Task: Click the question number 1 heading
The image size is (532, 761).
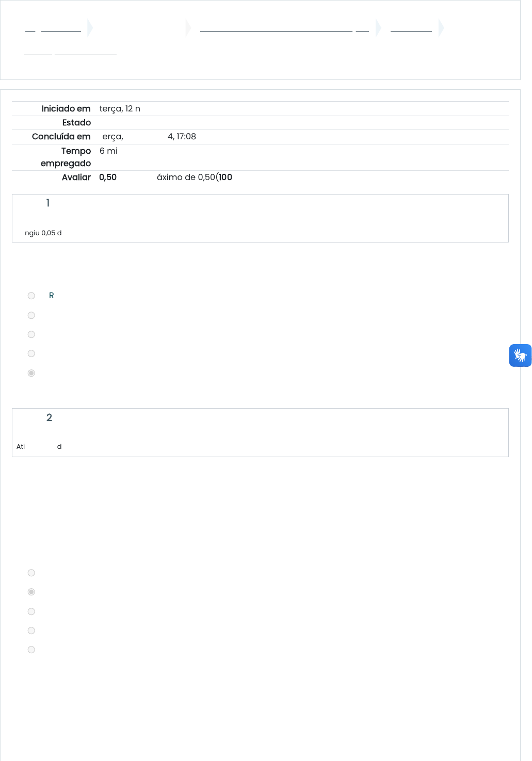Action: click(48, 203)
